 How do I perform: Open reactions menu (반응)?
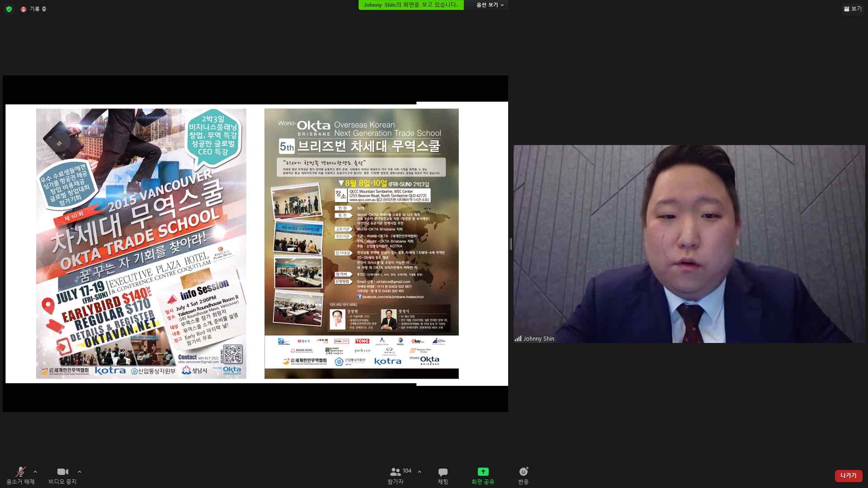coord(524,476)
